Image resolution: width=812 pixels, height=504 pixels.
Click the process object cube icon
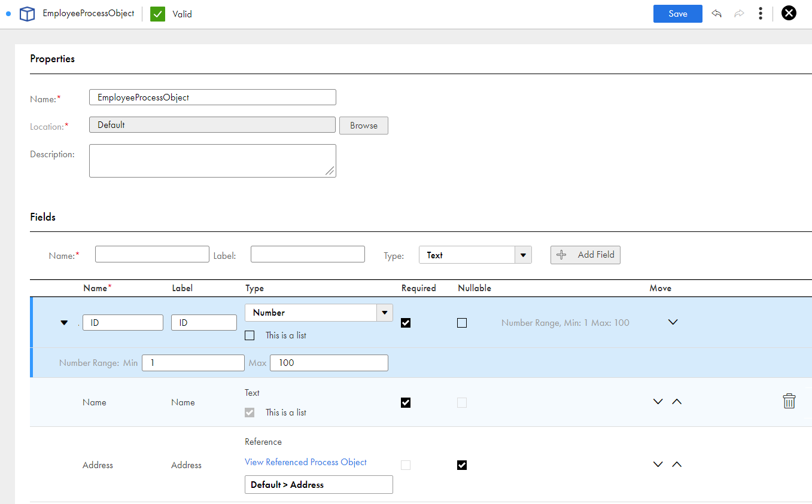click(27, 14)
